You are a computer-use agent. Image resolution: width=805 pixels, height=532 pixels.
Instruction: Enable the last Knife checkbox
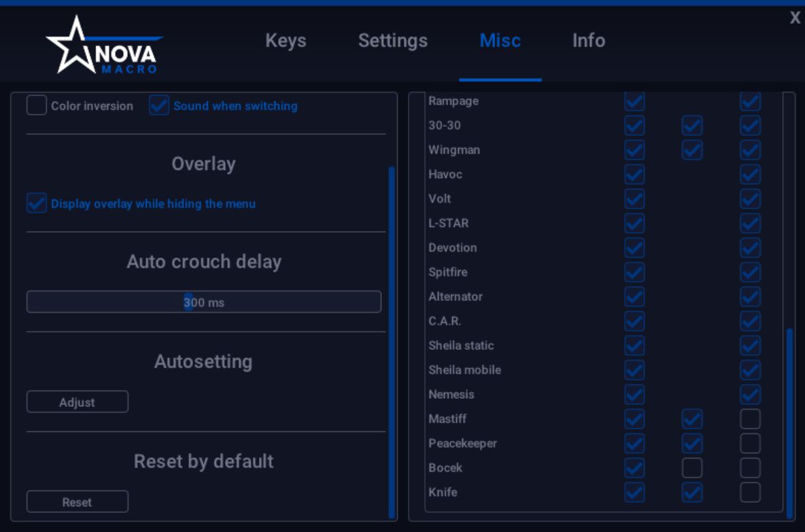pyautogui.click(x=750, y=492)
